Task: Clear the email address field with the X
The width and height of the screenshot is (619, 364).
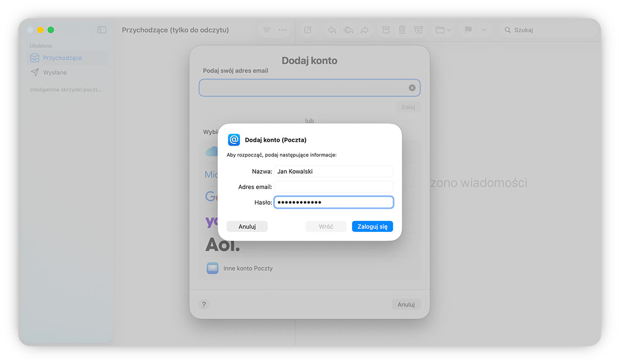Action: pos(412,87)
